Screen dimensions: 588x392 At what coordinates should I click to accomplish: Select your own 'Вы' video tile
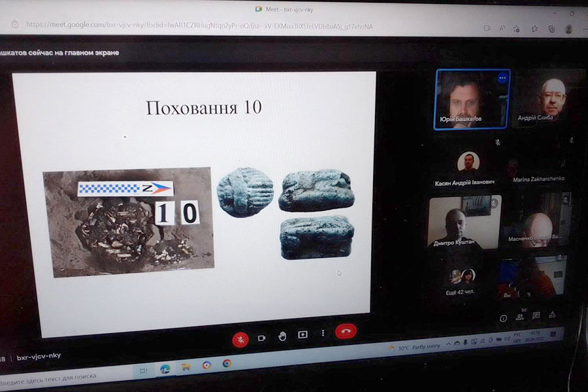coord(531,278)
